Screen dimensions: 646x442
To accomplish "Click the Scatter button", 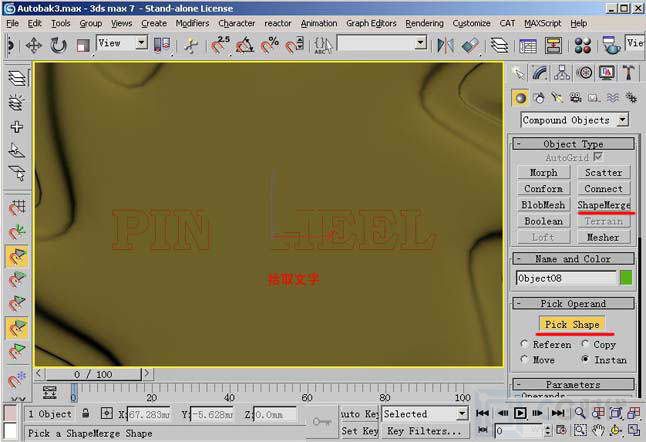I will 604,173.
